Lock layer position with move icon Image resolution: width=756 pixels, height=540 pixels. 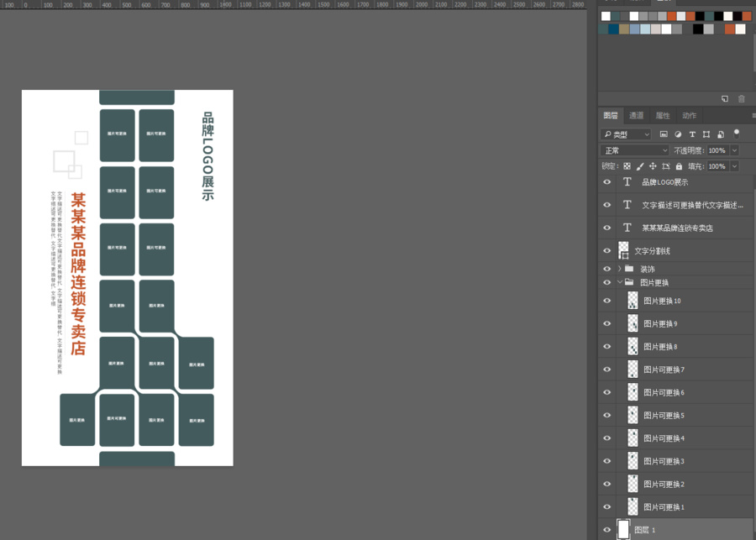click(x=653, y=166)
